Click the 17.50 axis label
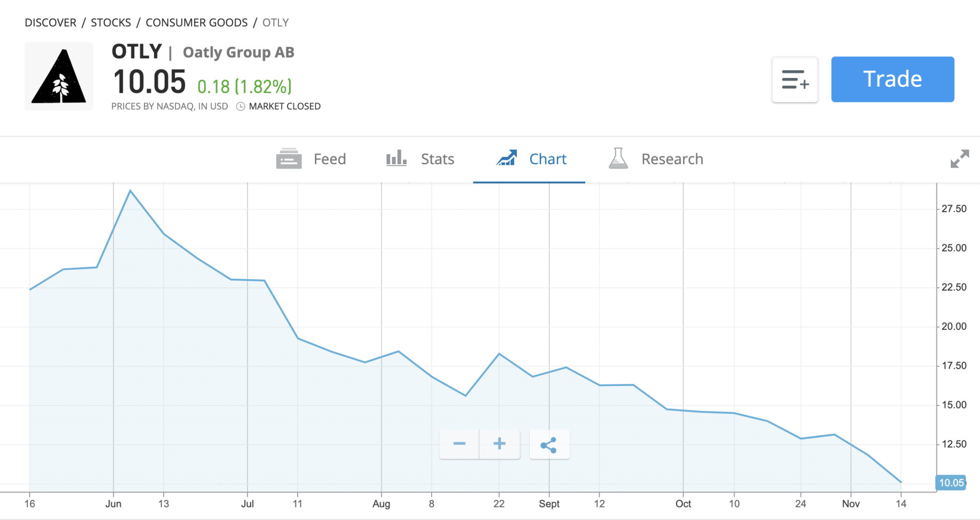980x520 pixels. [954, 366]
